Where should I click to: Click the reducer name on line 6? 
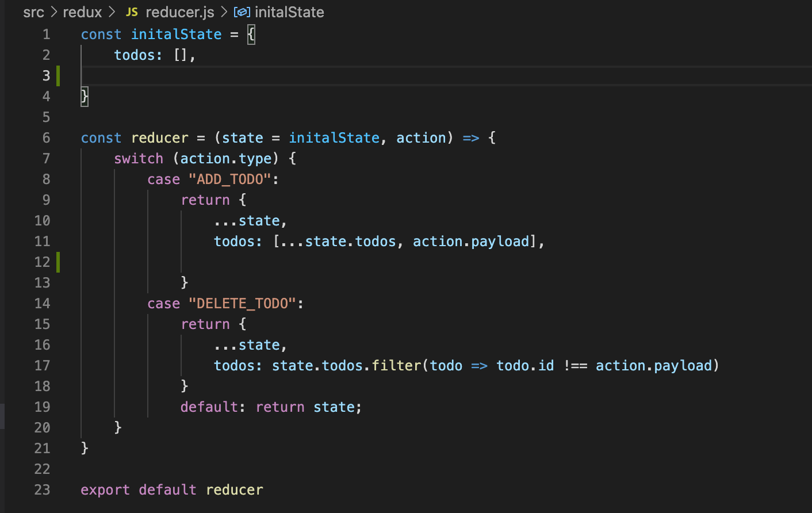159,138
